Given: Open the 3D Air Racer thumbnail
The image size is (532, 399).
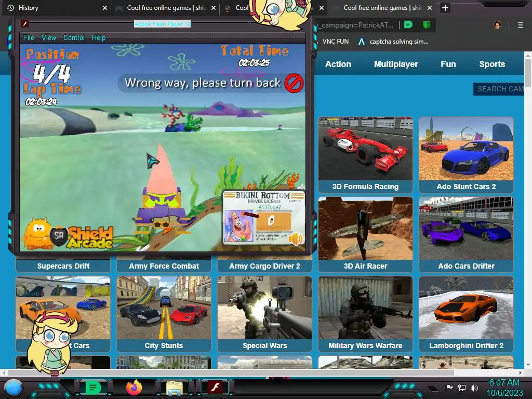Looking at the screenshot, I should click(365, 229).
